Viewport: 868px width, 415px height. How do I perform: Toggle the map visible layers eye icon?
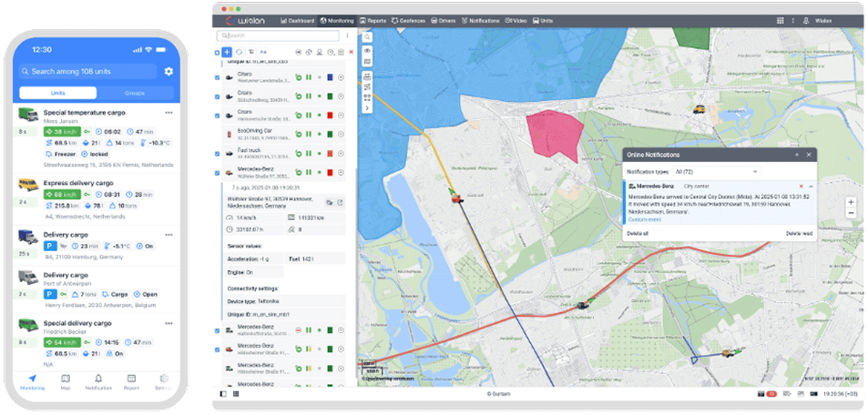367,50
